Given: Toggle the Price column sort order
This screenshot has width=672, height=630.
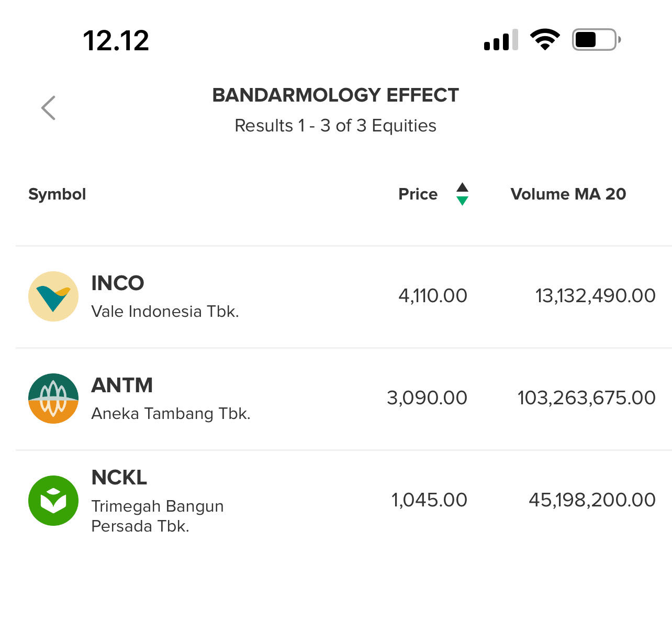Looking at the screenshot, I should tap(418, 194).
